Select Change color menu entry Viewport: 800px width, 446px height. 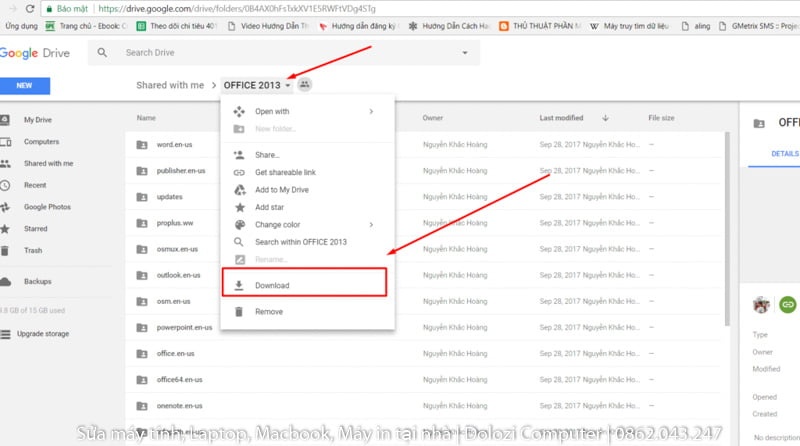pyautogui.click(x=308, y=225)
